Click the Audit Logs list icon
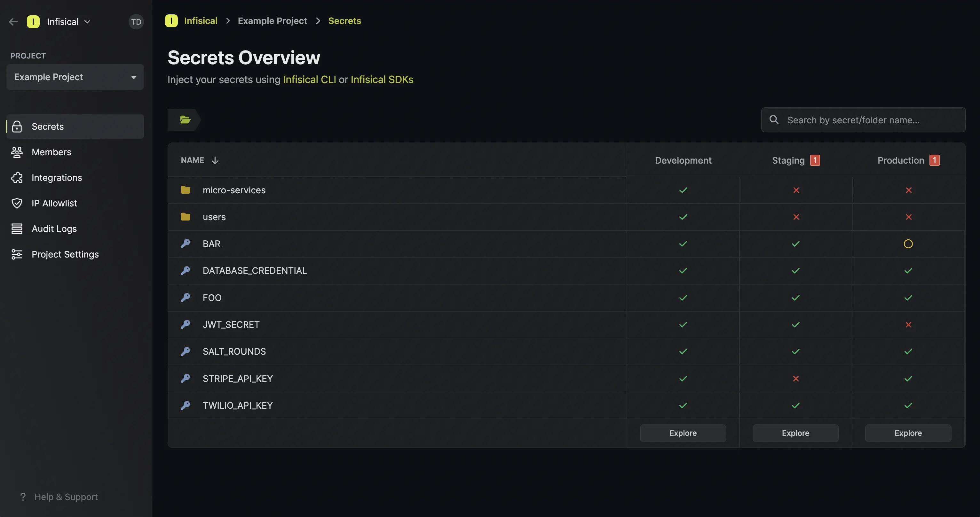980x517 pixels. 18,228
